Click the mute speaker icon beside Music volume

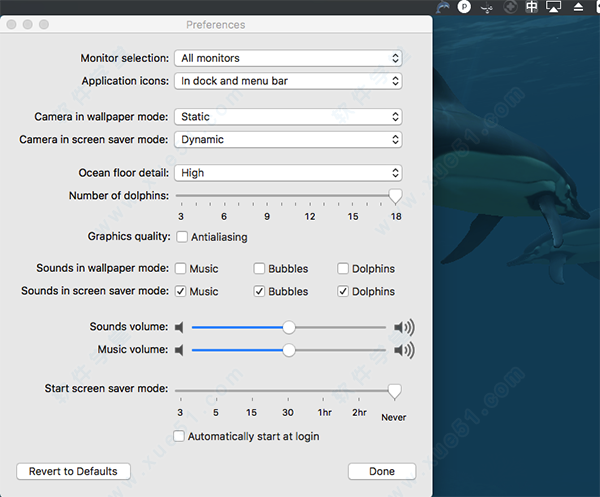(x=179, y=350)
